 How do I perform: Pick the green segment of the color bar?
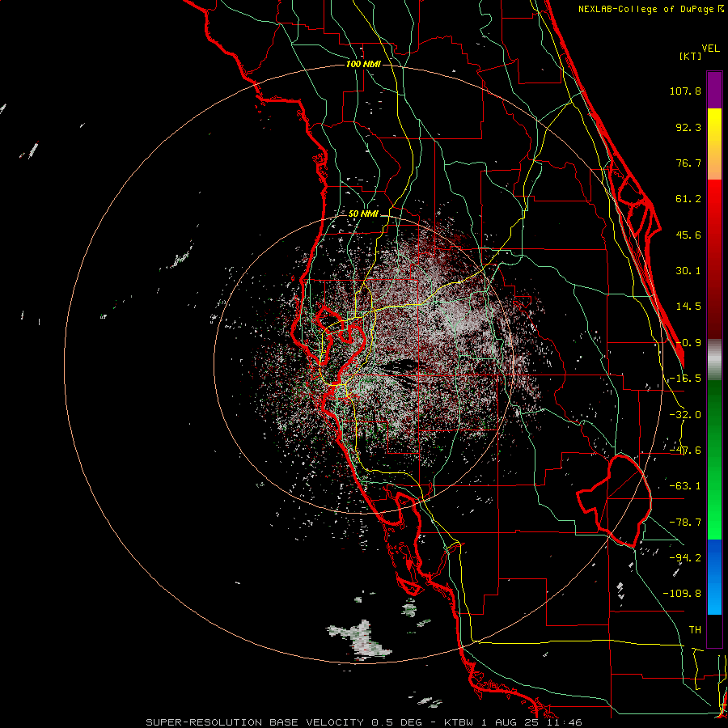714,459
